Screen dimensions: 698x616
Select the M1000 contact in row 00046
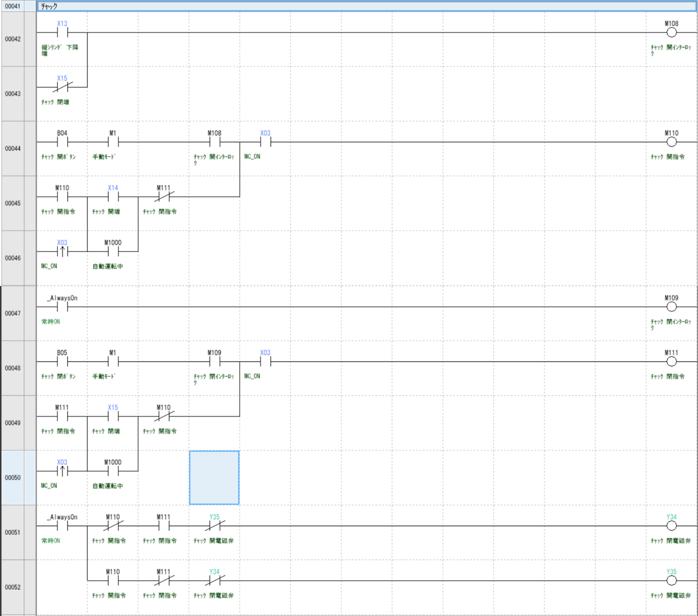[x=113, y=252]
